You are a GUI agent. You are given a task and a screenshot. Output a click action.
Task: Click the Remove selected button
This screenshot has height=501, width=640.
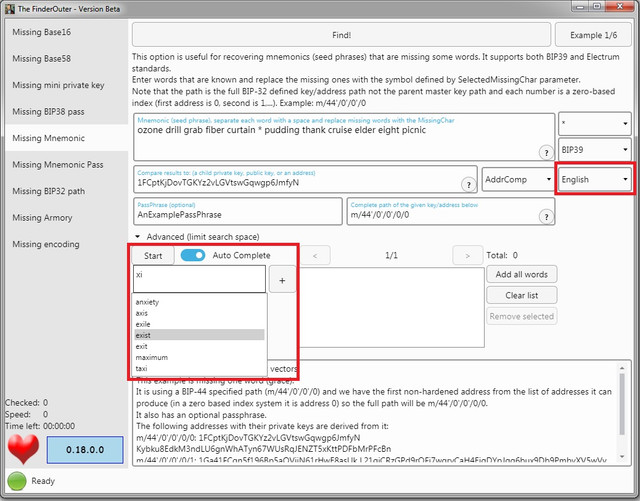pyautogui.click(x=522, y=316)
